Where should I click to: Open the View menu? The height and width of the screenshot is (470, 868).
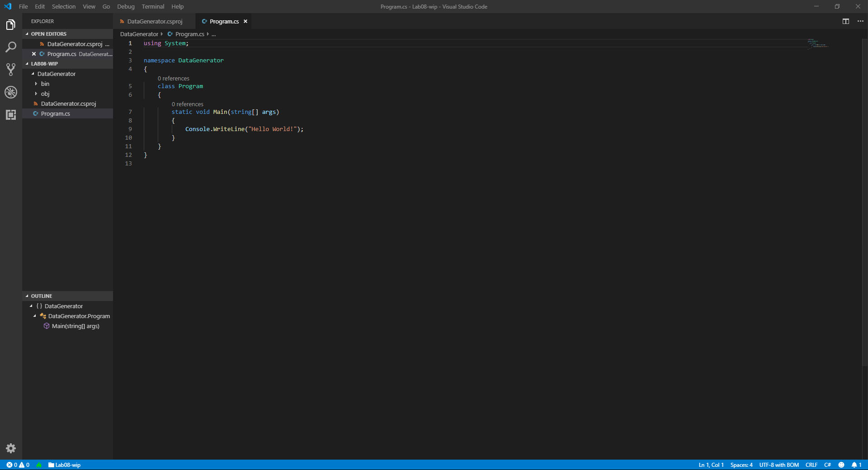89,6
